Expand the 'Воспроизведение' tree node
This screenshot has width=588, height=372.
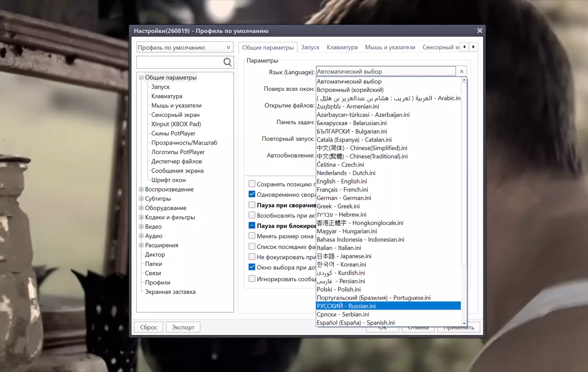[x=141, y=189]
